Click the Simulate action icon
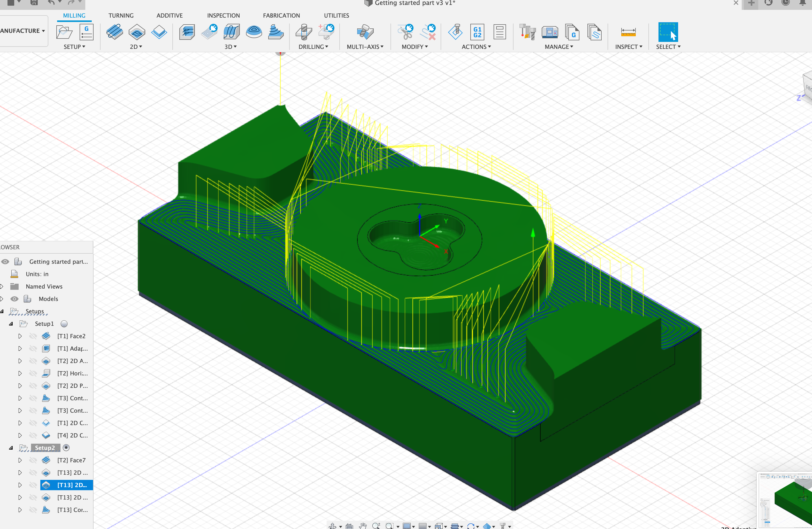 click(455, 32)
